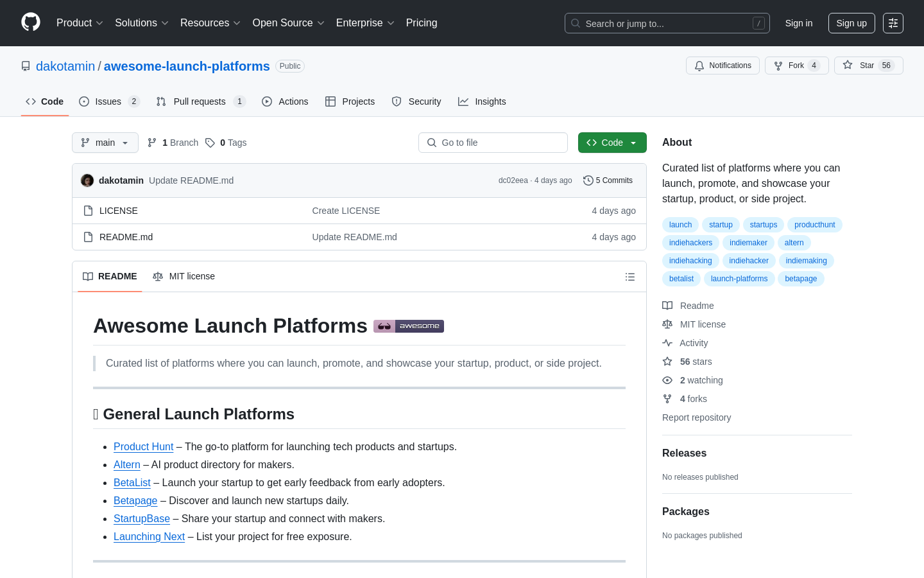This screenshot has width=924, height=578.
Task: Expand the green Code dropdown
Action: pos(612,143)
